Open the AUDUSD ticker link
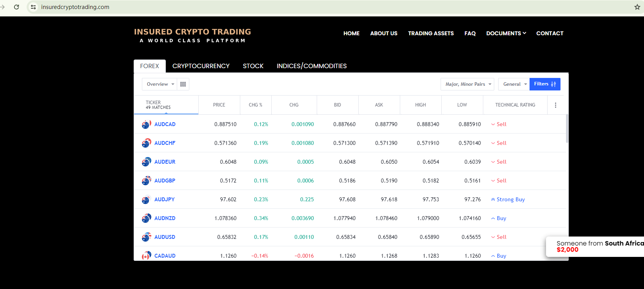 pyautogui.click(x=165, y=237)
